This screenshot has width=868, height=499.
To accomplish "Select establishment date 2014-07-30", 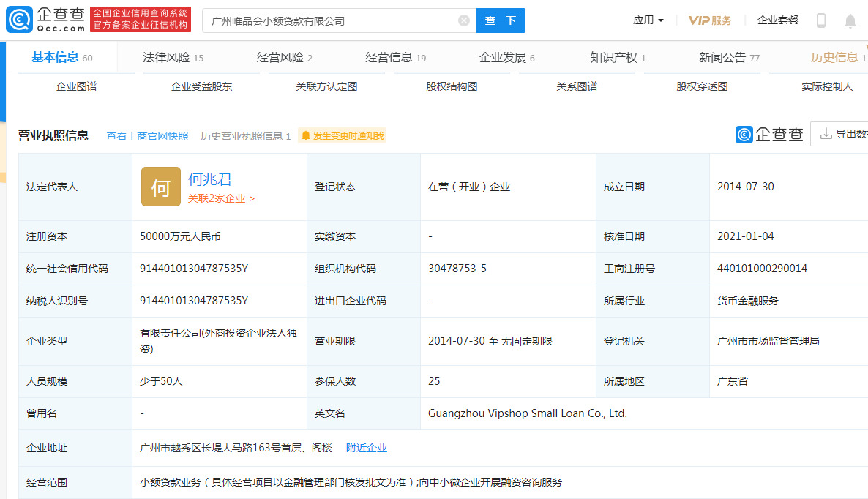I will pyautogui.click(x=745, y=187).
